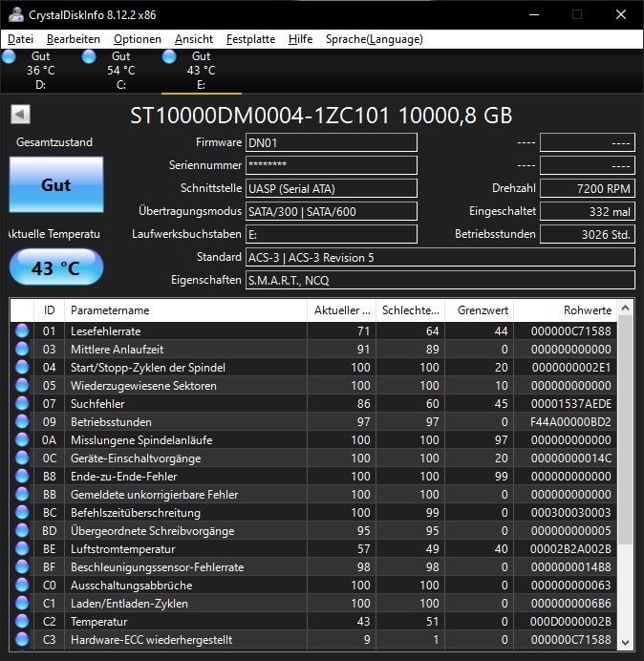This screenshot has height=661, width=644.
Task: Click raw value 000D0000002B in Temperatur row
Action: tap(571, 621)
